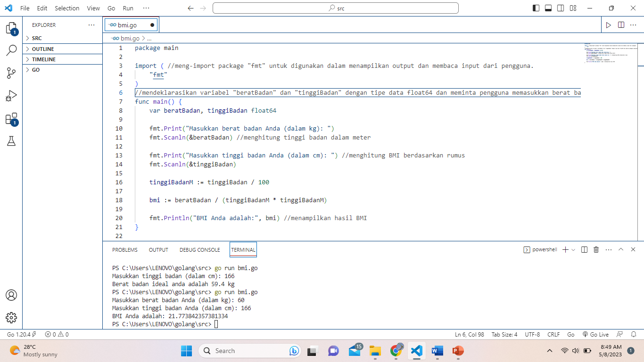Open the Selection menu
644x362 pixels.
(x=67, y=8)
